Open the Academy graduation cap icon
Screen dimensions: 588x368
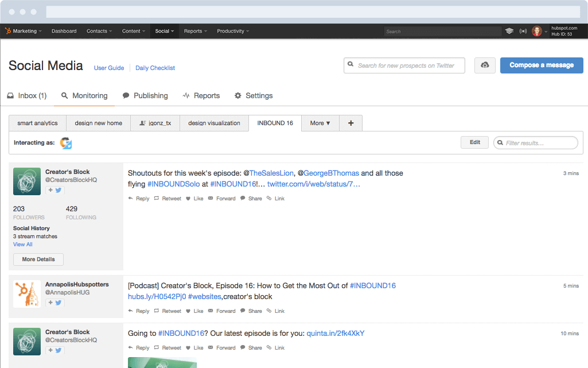pos(509,31)
